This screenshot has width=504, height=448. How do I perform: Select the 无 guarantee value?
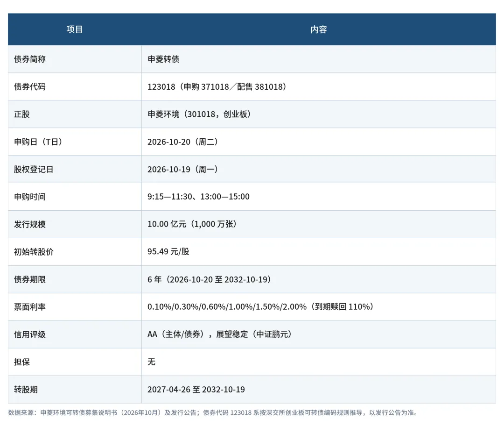[x=151, y=362]
